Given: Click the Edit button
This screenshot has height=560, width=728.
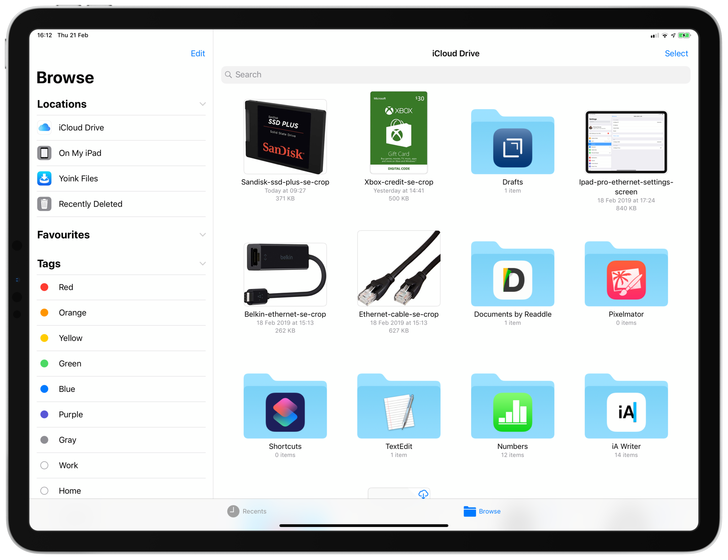Looking at the screenshot, I should click(x=198, y=53).
